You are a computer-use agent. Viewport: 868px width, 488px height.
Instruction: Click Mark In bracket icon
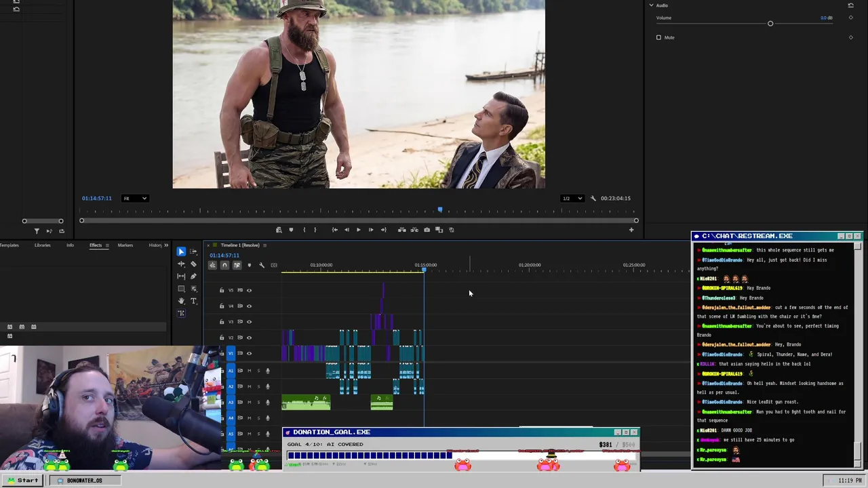pyautogui.click(x=304, y=230)
